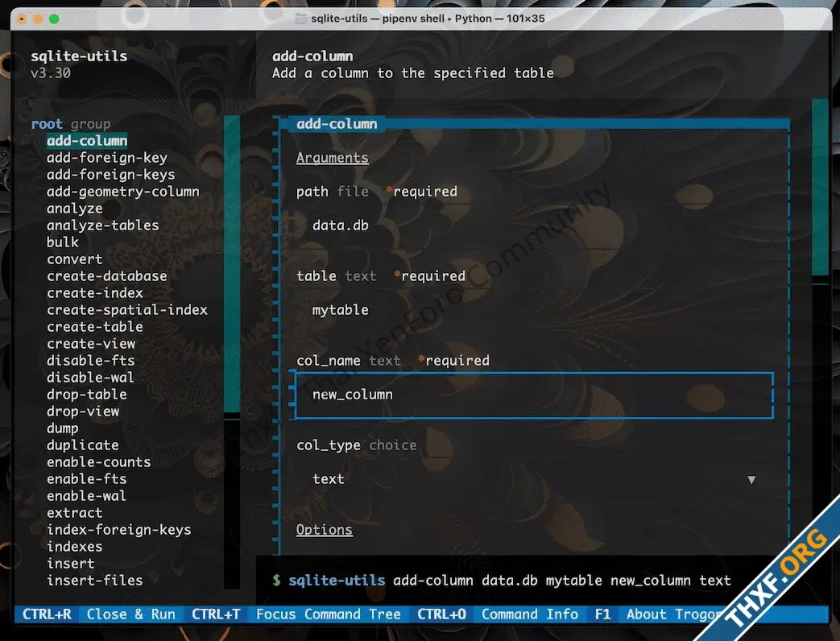Select the analyze command
The image size is (840, 641).
point(74,209)
